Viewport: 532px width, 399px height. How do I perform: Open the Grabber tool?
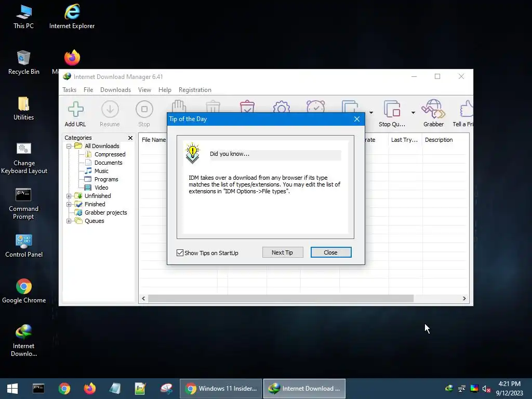(433, 114)
